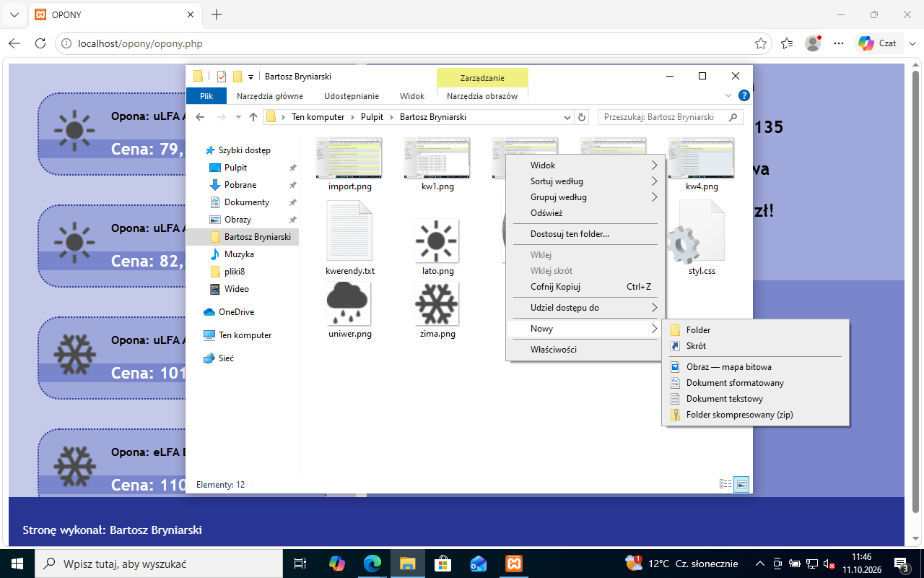Click the Explorer search box
924x578 pixels.
(671, 117)
